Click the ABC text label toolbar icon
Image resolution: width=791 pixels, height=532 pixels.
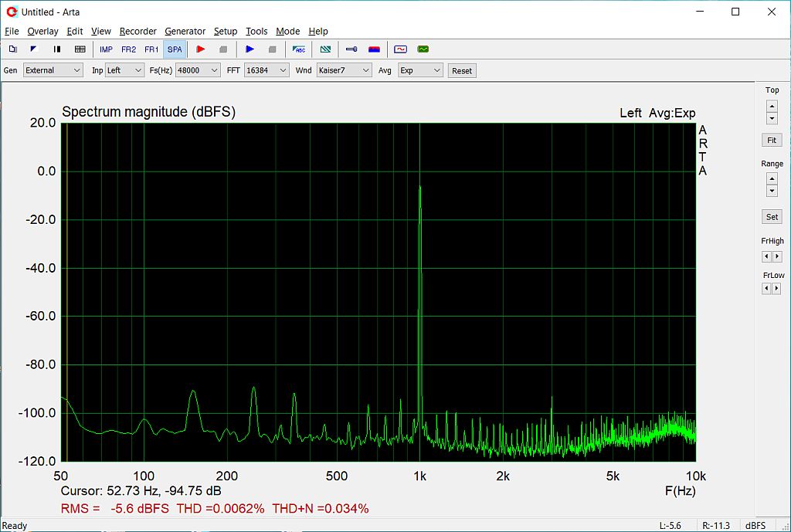click(299, 49)
